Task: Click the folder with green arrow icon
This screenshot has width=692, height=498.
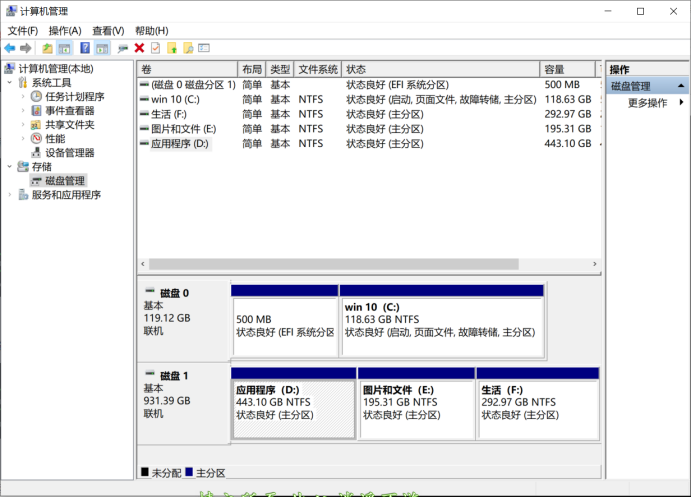Action: [x=172, y=48]
